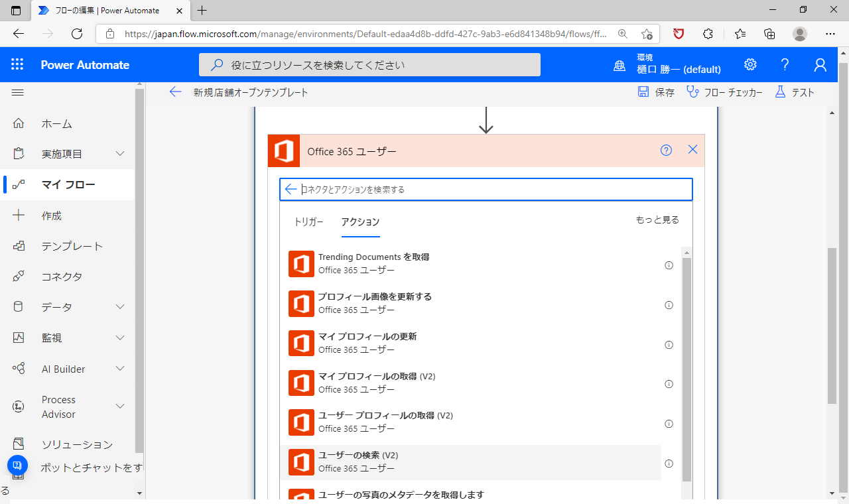Click the info icon for プロフィール画像を更新する
The height and width of the screenshot is (504, 849).
[669, 305]
